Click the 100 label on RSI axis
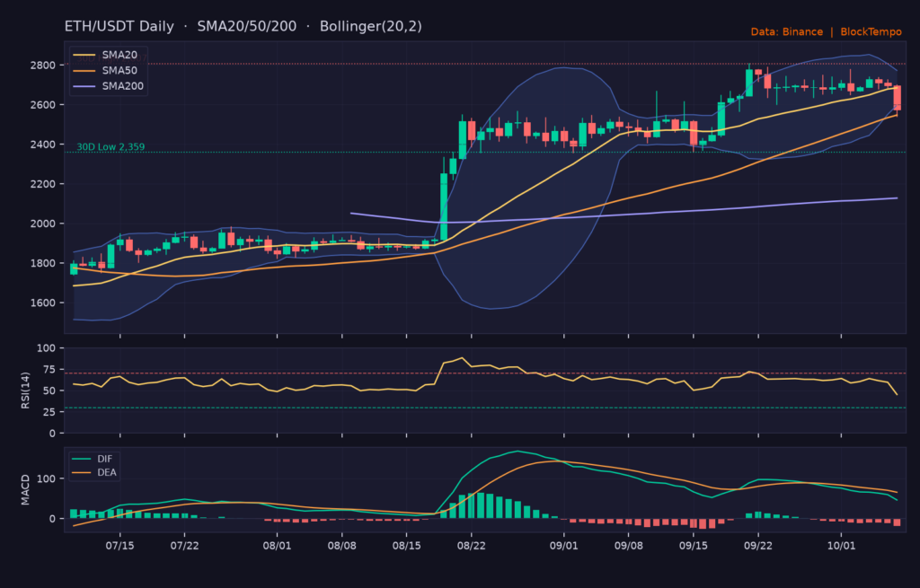 (x=47, y=348)
